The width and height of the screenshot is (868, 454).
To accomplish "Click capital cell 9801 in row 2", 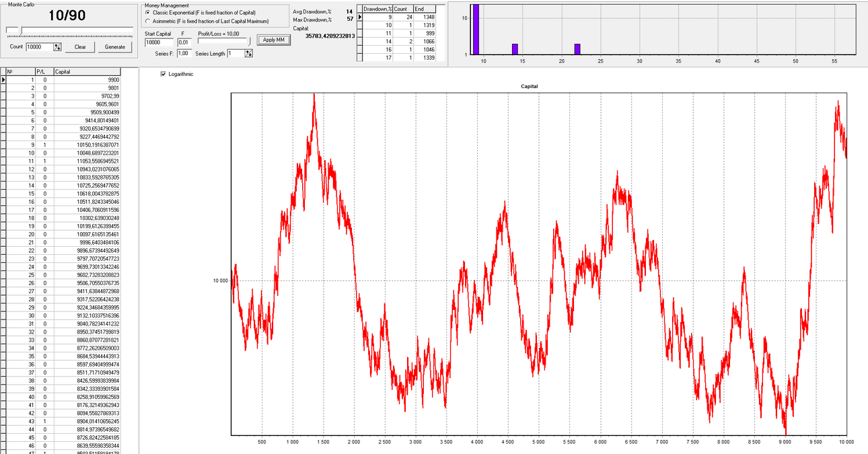I will [87, 87].
